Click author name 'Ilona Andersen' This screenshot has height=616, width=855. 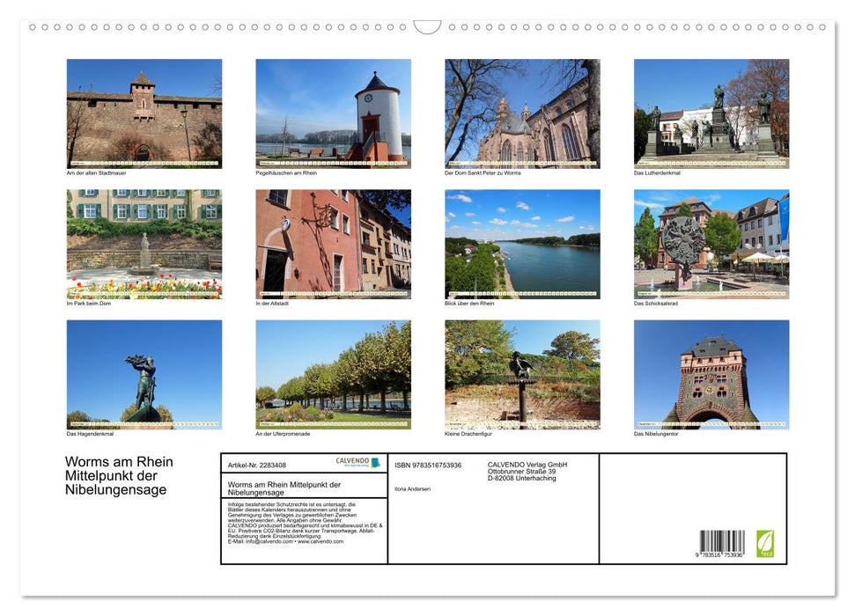pyautogui.click(x=413, y=489)
